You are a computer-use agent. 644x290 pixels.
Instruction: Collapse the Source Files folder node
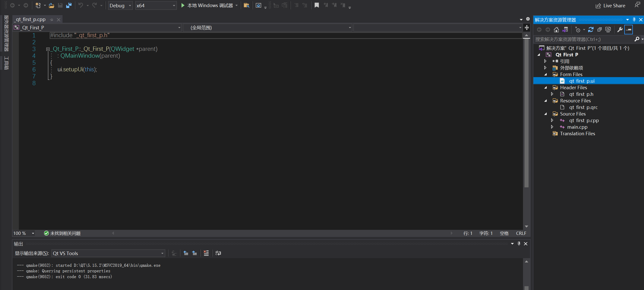pyautogui.click(x=546, y=114)
